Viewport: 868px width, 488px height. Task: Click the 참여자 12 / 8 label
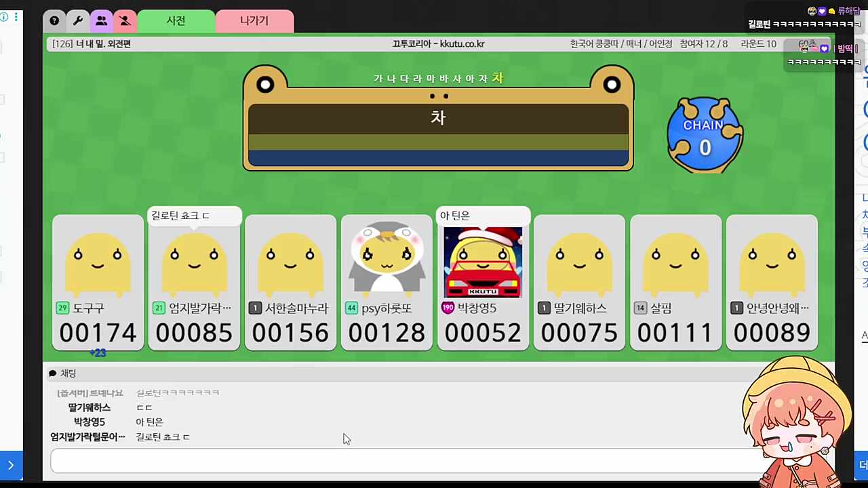coord(704,44)
